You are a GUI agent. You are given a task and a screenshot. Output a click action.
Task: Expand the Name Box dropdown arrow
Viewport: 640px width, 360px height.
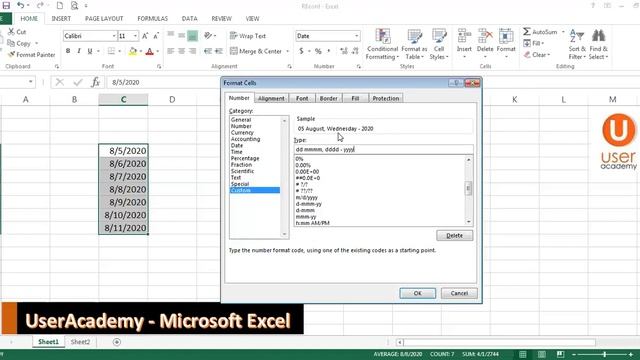point(31,82)
